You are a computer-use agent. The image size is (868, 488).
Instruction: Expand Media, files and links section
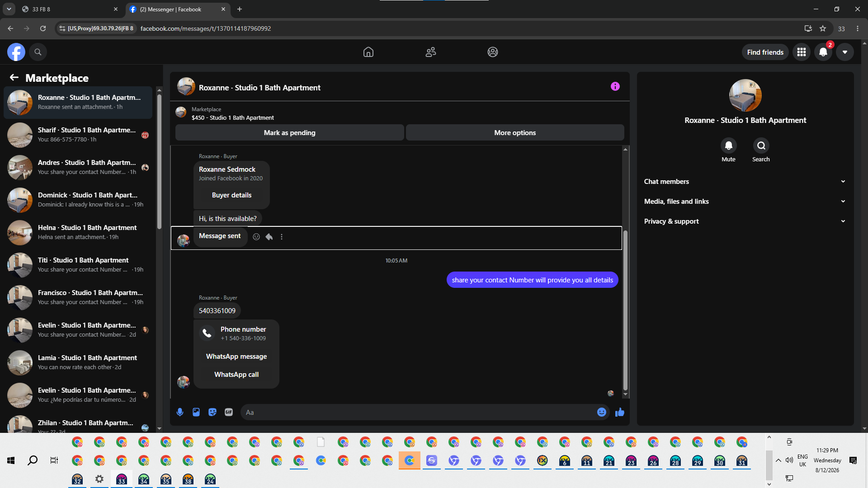point(745,202)
